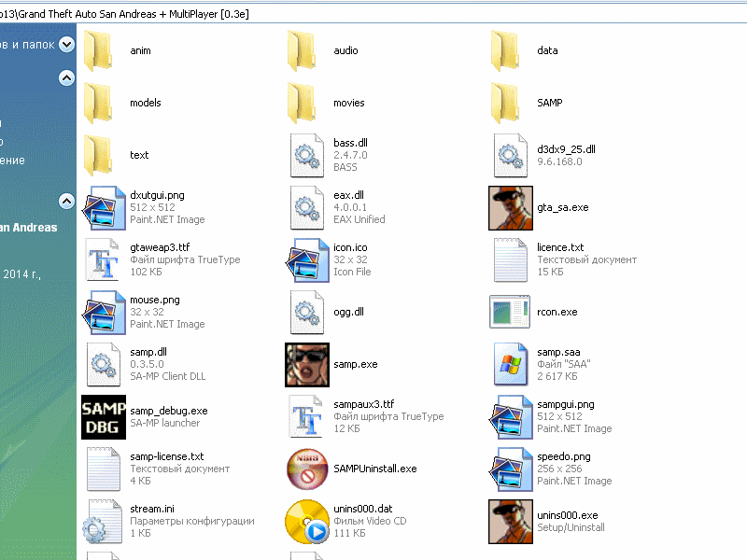Collapse the San Andreas details panel chevron
747x560 pixels.
click(66, 201)
